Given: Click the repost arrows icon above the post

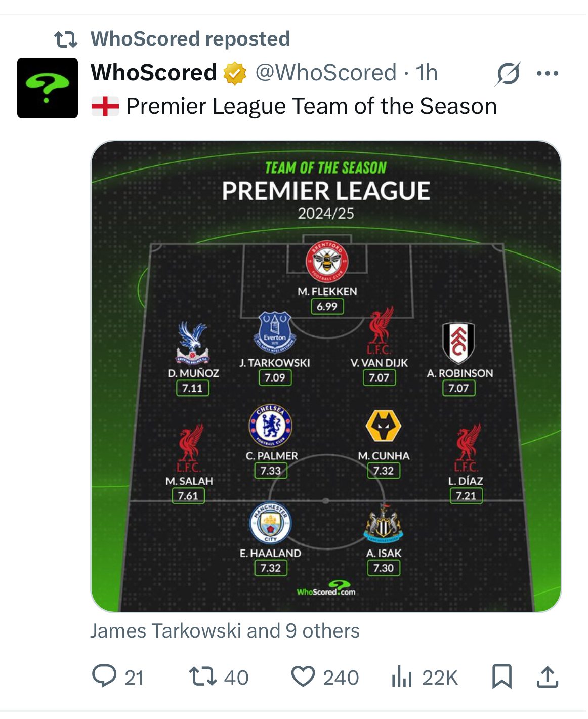Looking at the screenshot, I should (x=66, y=39).
